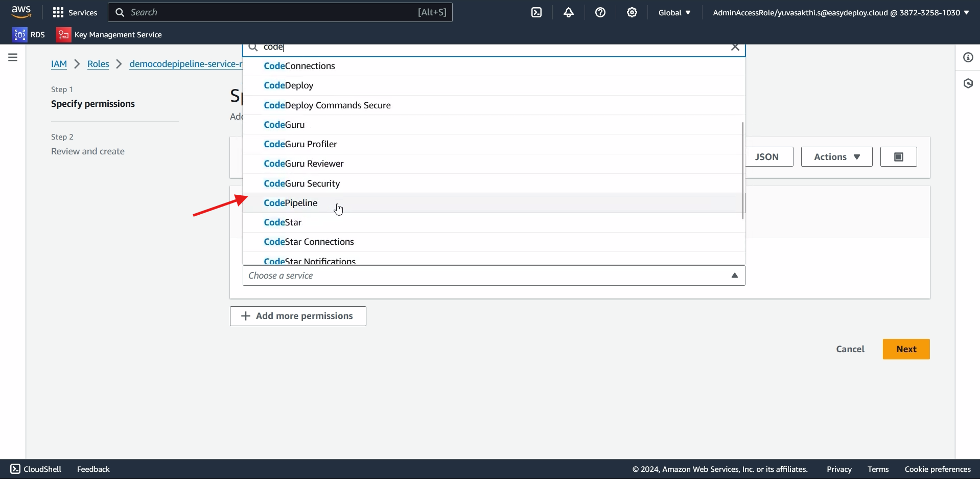This screenshot has height=479, width=980.
Task: Click the panel layout icon button
Action: tap(898, 157)
